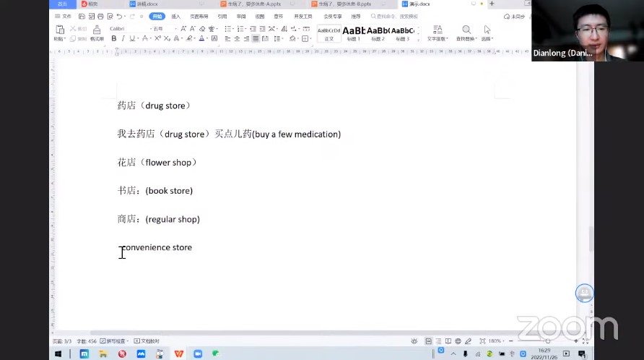This screenshot has width=644, height=360.
Task: Switch to the 引用 References tab
Action: click(222, 17)
